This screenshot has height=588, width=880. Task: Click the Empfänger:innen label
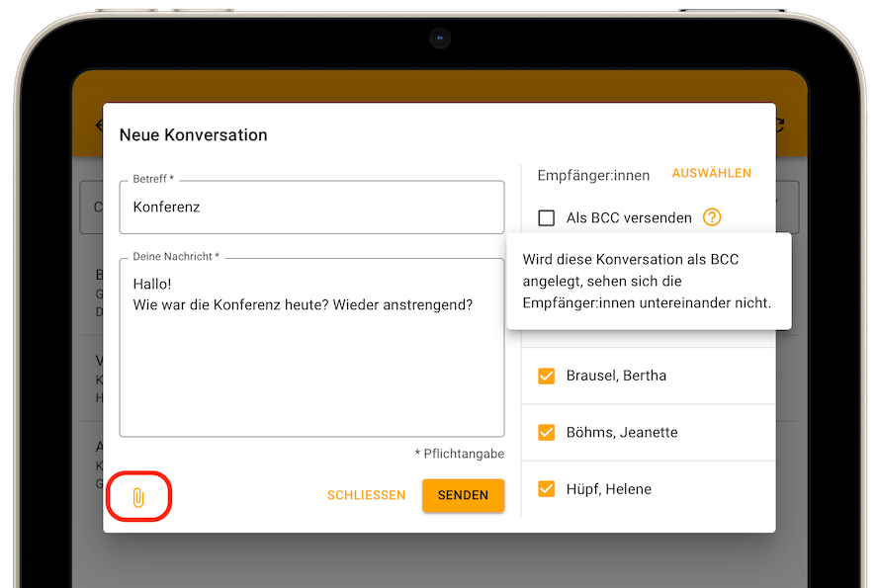[x=593, y=176]
